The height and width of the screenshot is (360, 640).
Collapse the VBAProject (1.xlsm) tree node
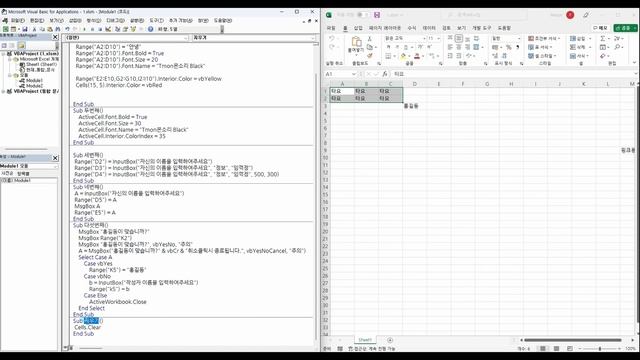4,53
